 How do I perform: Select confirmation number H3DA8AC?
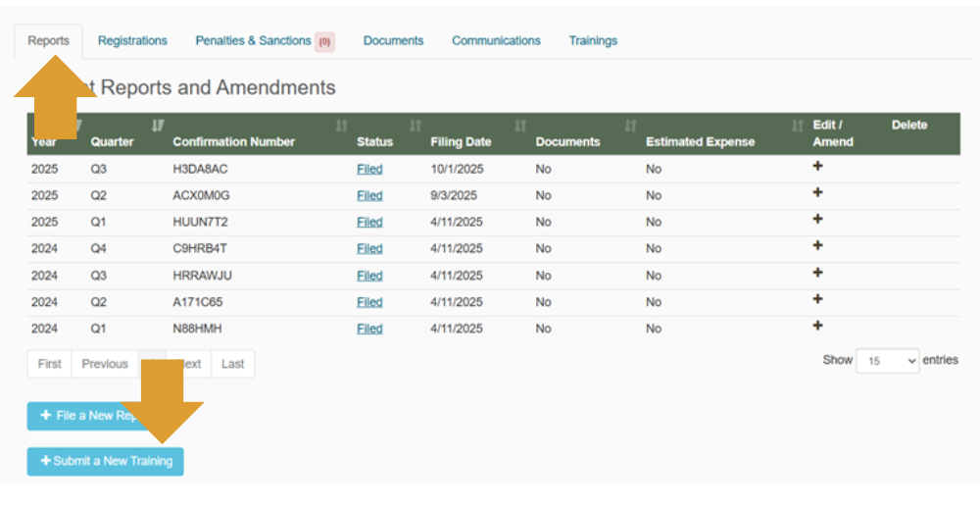click(200, 169)
